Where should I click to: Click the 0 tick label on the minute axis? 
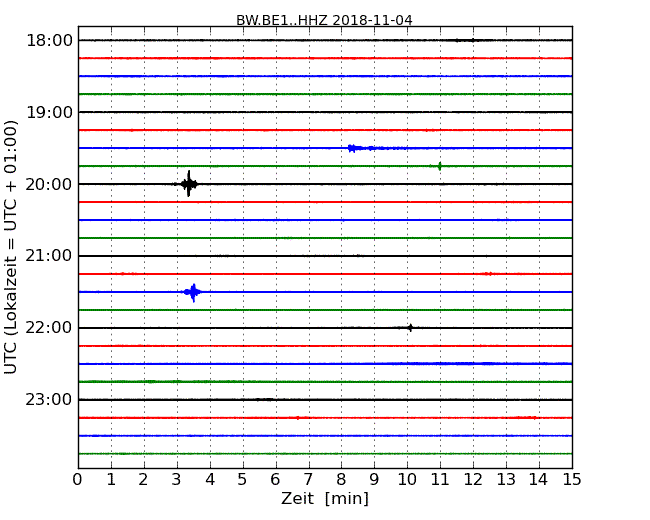[78, 480]
